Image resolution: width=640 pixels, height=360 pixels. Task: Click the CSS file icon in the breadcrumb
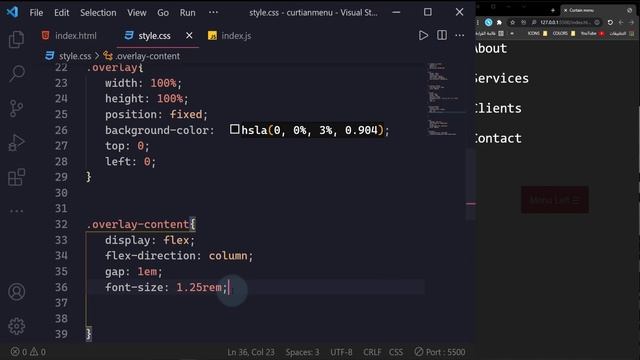coord(49,56)
